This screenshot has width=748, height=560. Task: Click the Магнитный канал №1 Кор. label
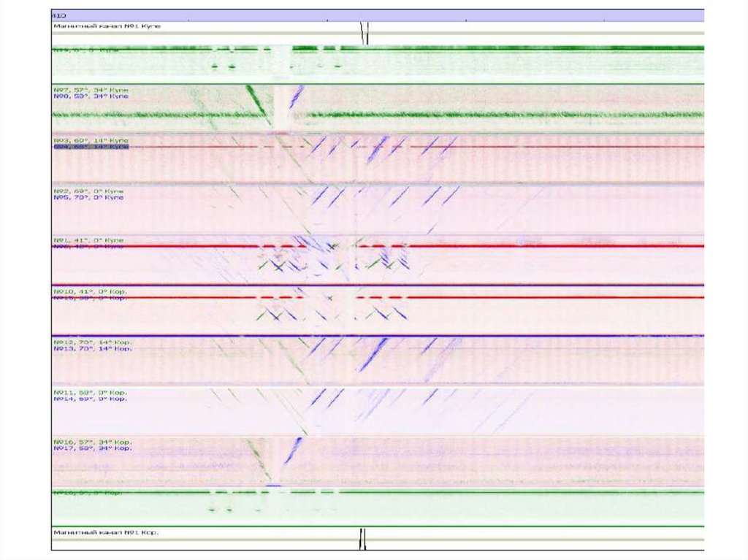(106, 532)
